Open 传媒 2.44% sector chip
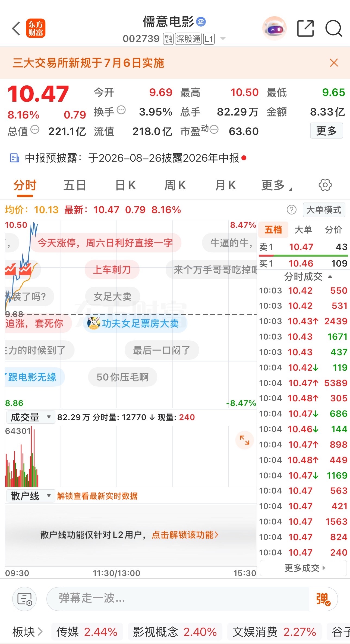 pyautogui.click(x=87, y=632)
